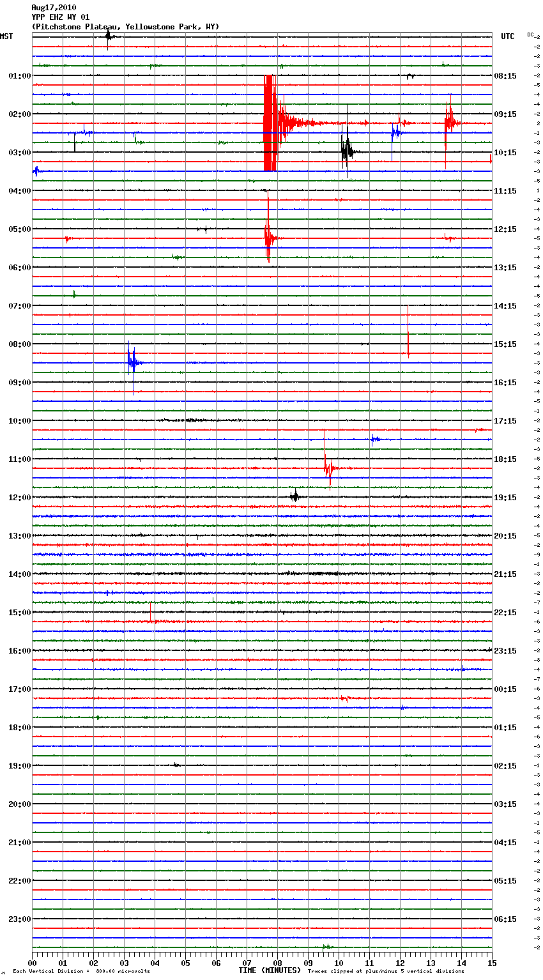This screenshot has width=543, height=980.
Task: Click the black seismic event near minute 10
Action: pos(346,150)
